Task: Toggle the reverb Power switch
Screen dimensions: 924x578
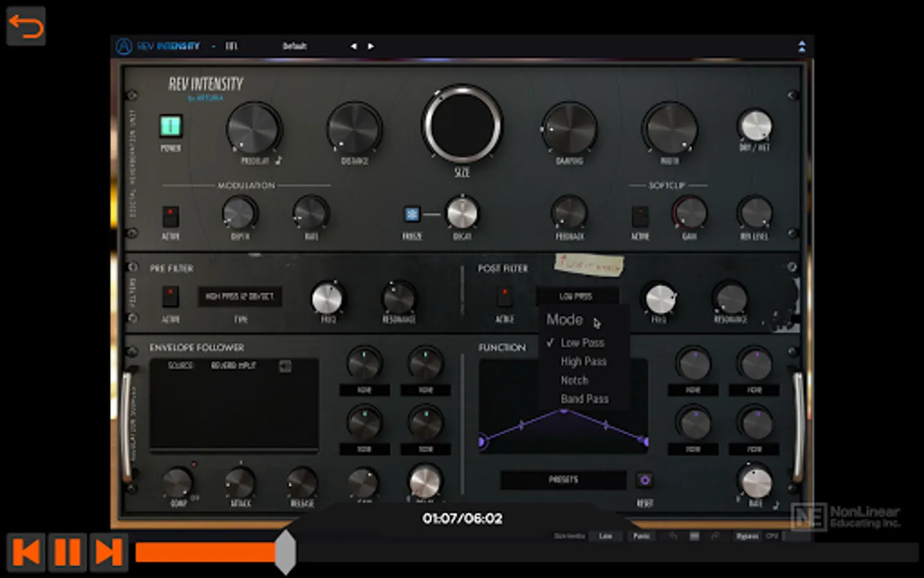Action: pyautogui.click(x=171, y=126)
